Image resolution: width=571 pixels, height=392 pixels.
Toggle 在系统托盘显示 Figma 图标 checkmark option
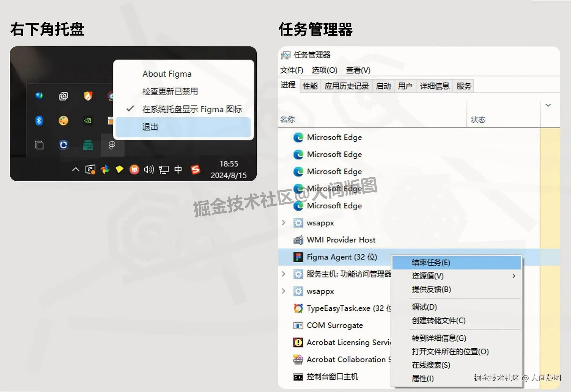pyautogui.click(x=183, y=109)
